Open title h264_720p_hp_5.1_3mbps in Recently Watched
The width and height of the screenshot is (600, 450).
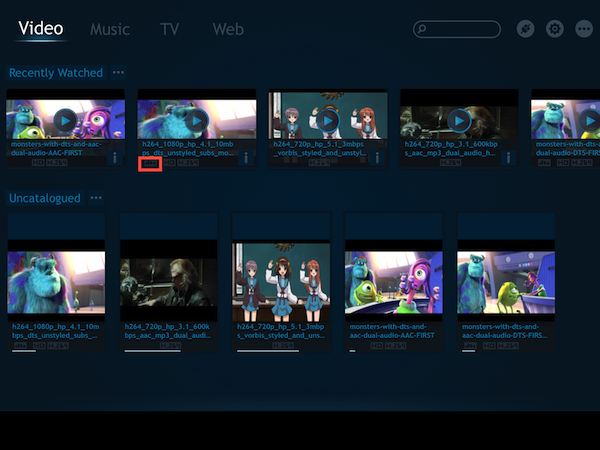[319, 148]
